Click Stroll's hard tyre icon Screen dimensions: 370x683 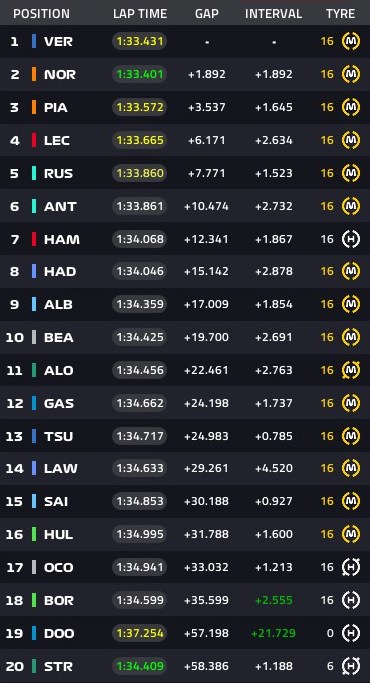(351, 666)
